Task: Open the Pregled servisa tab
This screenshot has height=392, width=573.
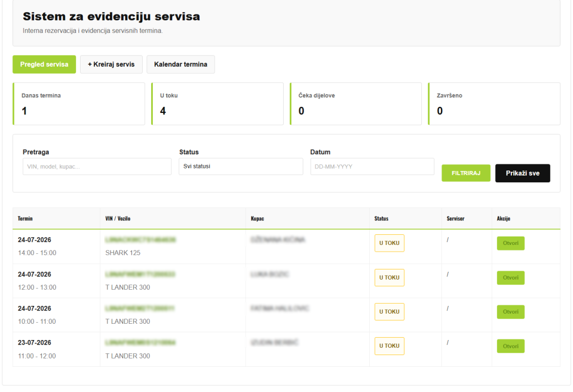Action: (x=44, y=64)
